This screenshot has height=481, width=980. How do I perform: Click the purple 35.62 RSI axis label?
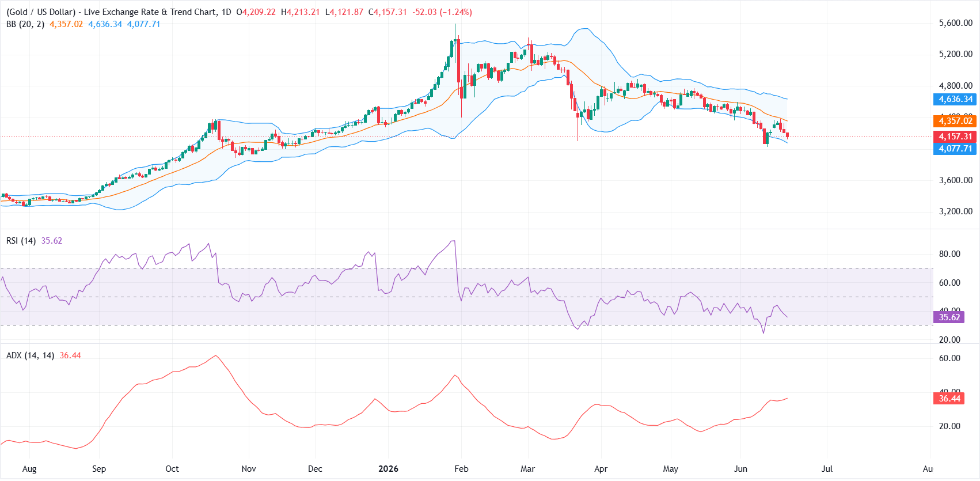tap(949, 317)
